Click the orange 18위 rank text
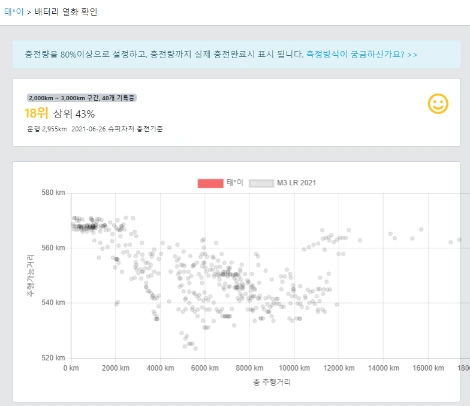The width and height of the screenshot is (470, 406). pos(36,113)
